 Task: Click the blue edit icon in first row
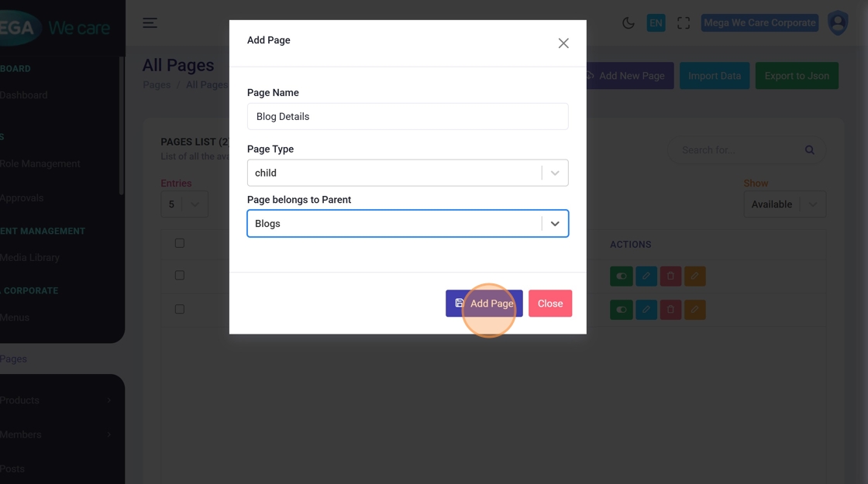point(646,276)
